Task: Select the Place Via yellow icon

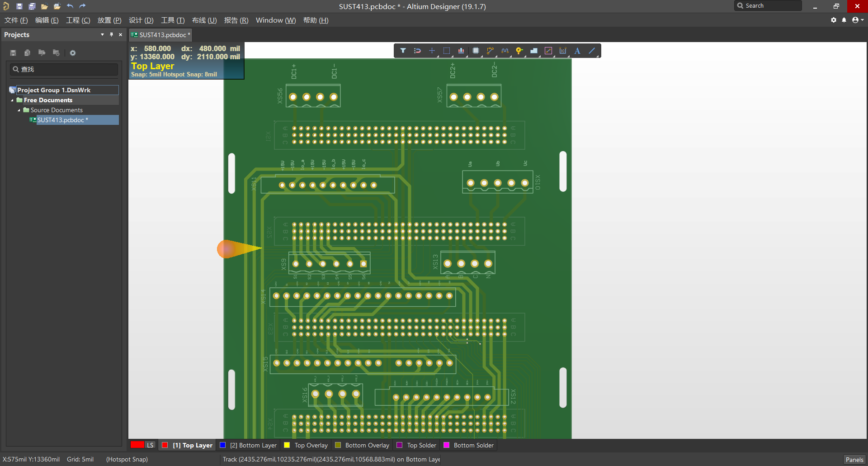Action: click(x=519, y=51)
